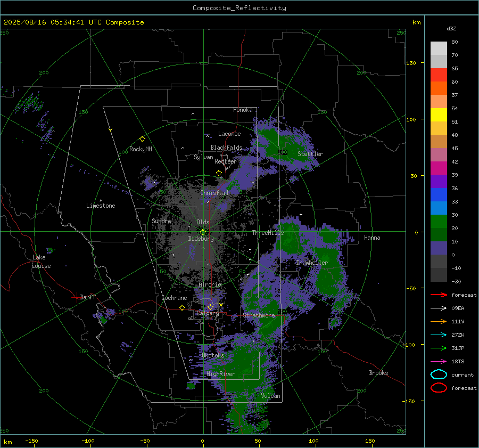Click the cyan 27ZW arrow symbol
The height and width of the screenshot is (448, 479).
[x=439, y=335]
